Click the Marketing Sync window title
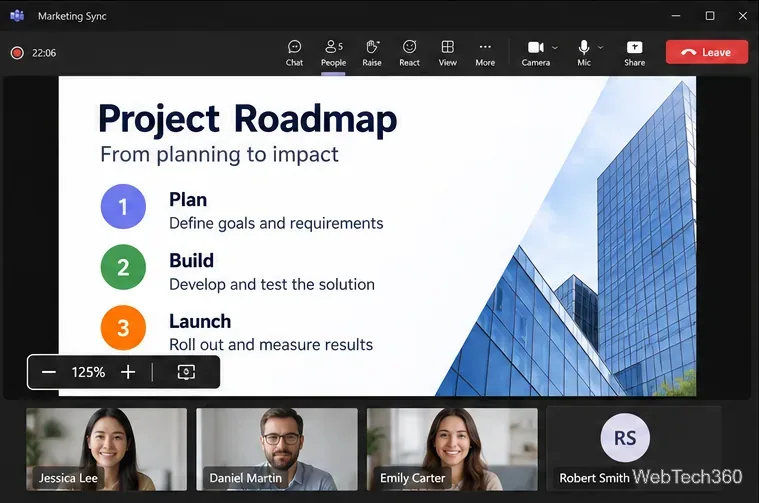Viewport: 759px width, 503px height. point(72,16)
